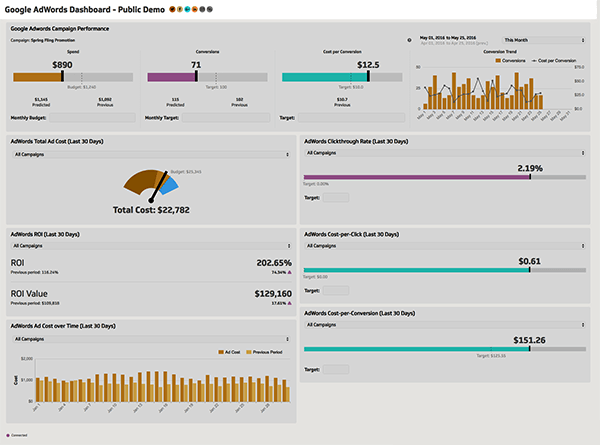Image resolution: width=600 pixels, height=445 pixels.
Task: Click the Ad Cost legend swatch
Action: click(x=221, y=352)
